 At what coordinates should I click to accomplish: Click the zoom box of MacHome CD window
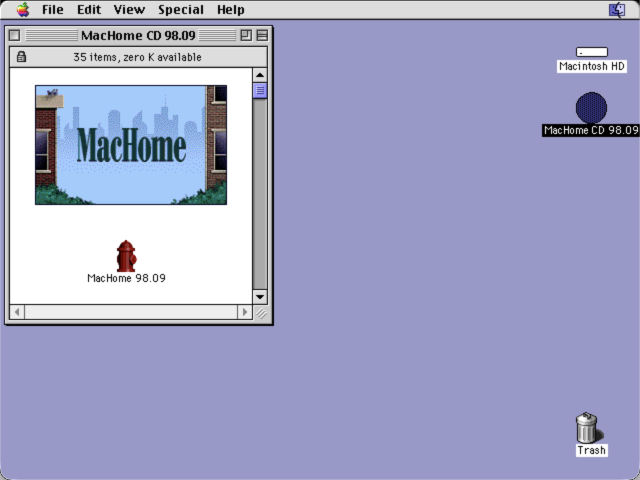246,36
